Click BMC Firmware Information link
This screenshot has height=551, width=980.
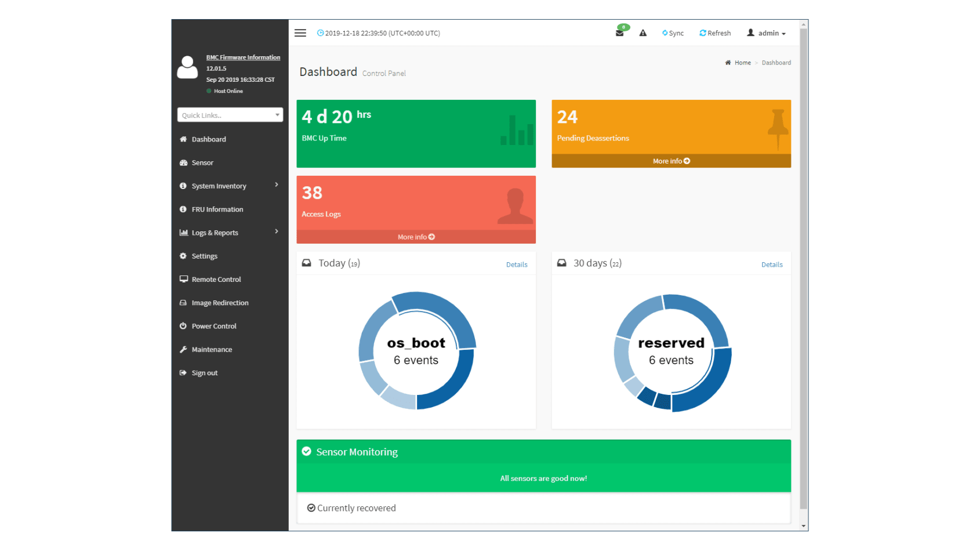(243, 57)
